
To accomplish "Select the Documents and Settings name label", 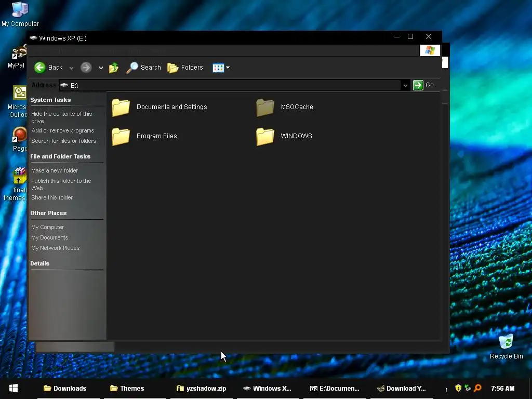I will pyautogui.click(x=171, y=107).
